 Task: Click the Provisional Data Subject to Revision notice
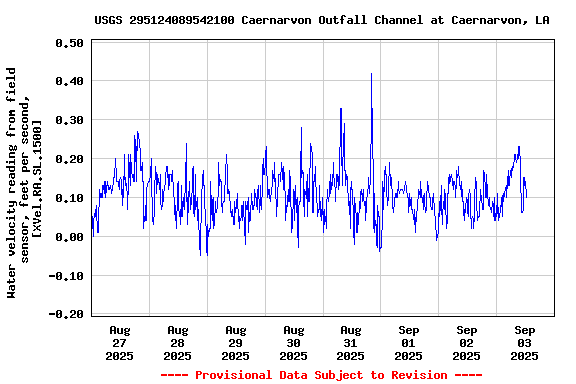(x=321, y=375)
